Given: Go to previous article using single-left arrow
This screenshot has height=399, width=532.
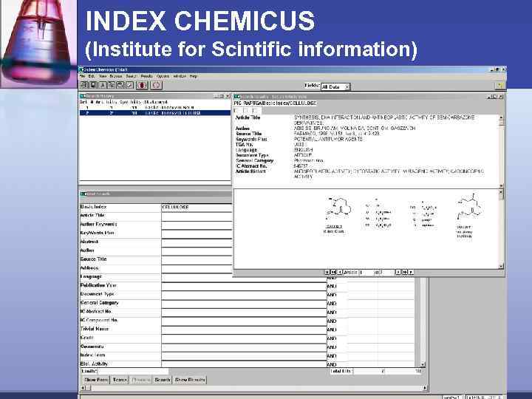Looking at the screenshot, I should pos(340,272).
